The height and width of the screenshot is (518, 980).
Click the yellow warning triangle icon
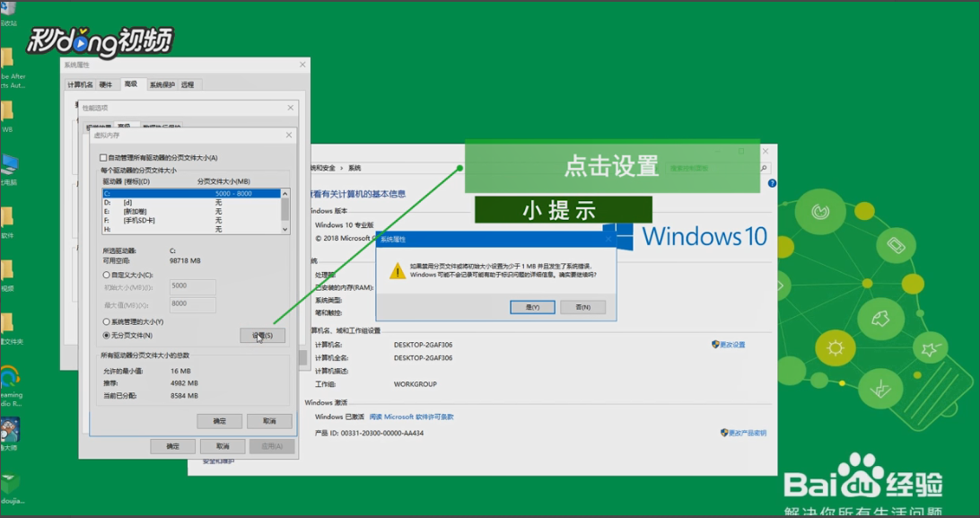coord(398,270)
